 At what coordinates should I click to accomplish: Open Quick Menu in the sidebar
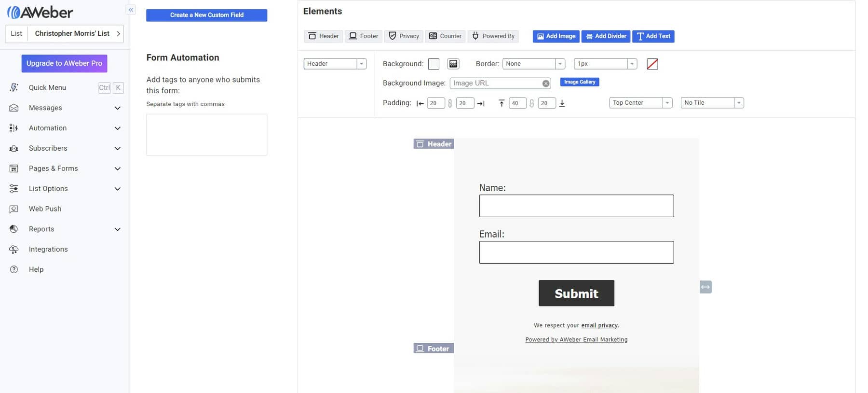[x=47, y=88]
